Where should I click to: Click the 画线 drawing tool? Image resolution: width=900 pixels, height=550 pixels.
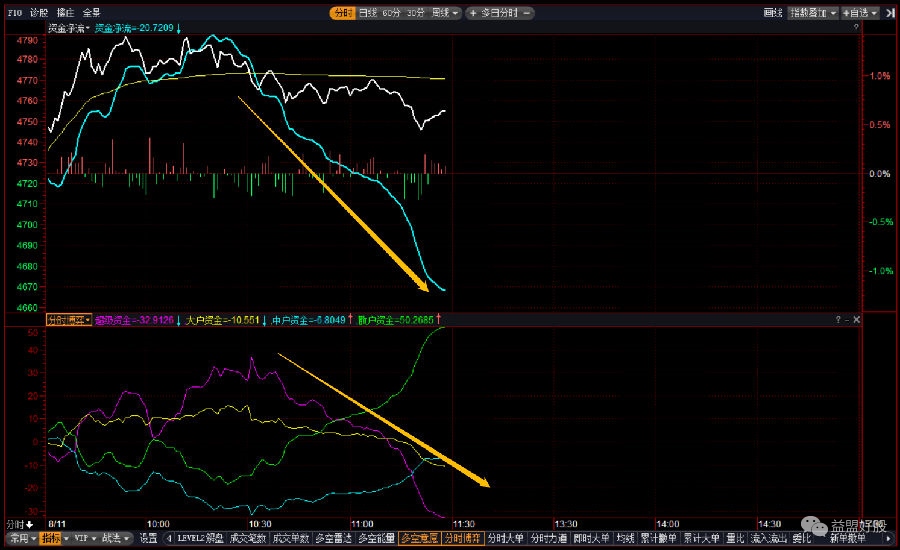772,13
